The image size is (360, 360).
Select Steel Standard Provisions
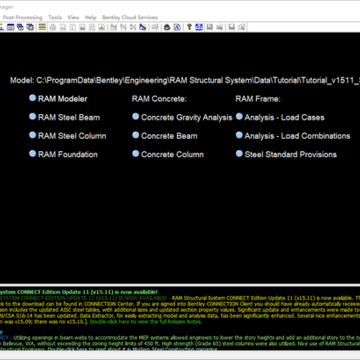click(286, 154)
